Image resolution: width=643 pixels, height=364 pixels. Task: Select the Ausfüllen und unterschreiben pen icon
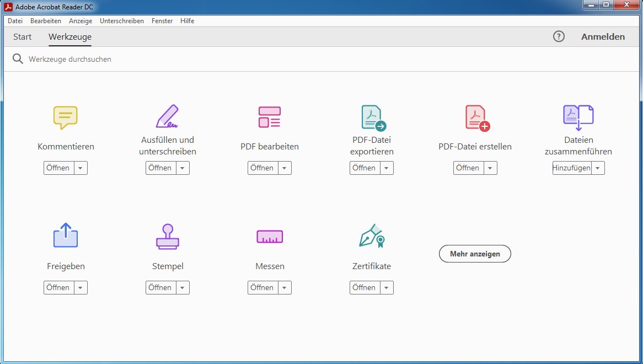tap(168, 116)
